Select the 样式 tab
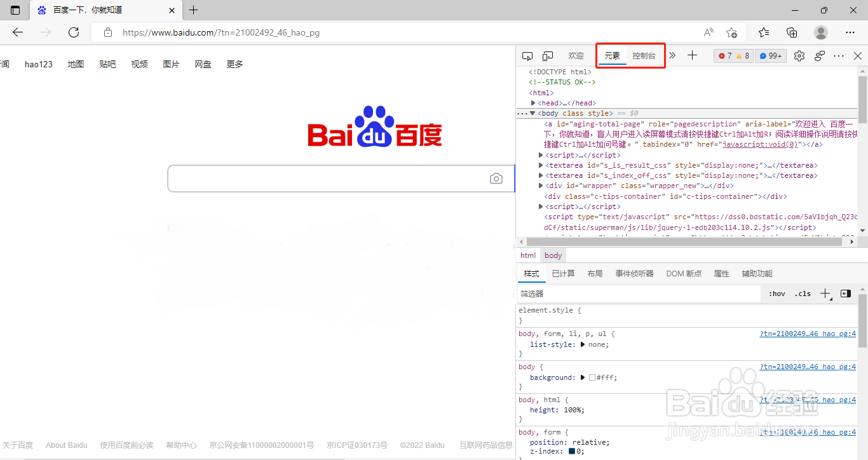This screenshot has width=868, height=460. tap(531, 274)
